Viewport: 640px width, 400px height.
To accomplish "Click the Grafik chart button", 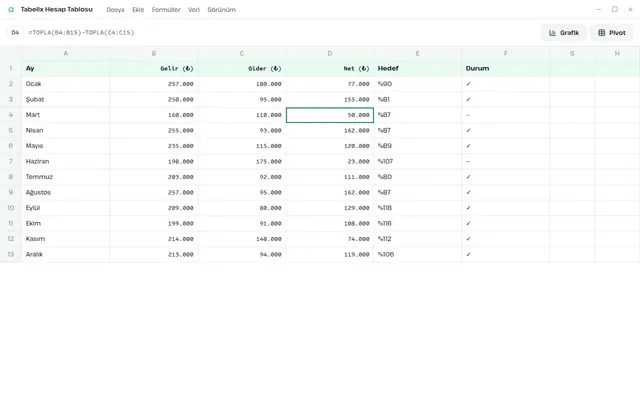I will [x=564, y=33].
